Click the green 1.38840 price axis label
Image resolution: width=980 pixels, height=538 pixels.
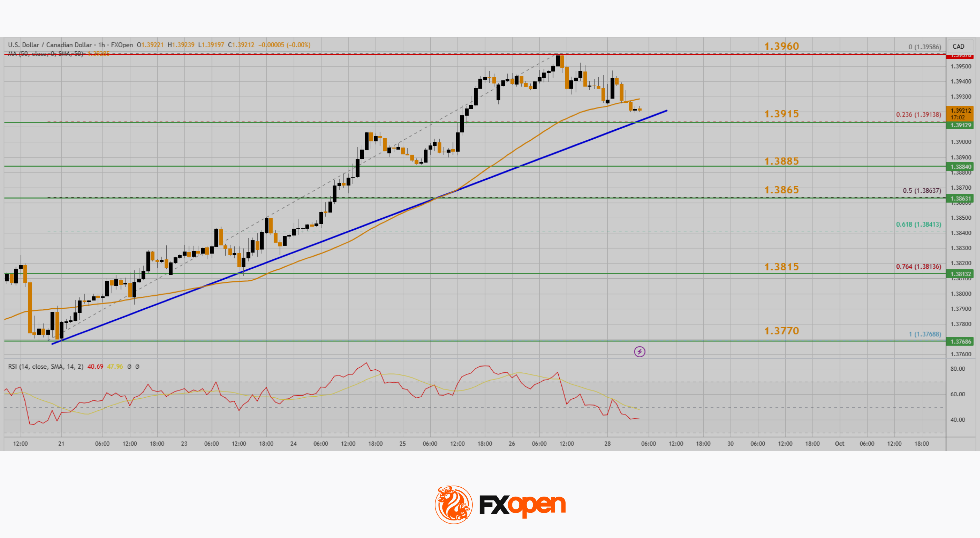pos(961,167)
